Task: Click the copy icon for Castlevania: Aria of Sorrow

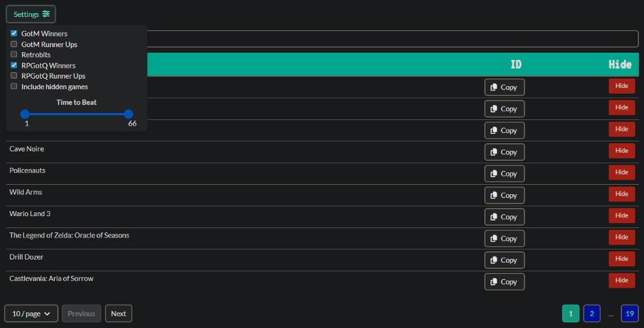Action: 494,282
